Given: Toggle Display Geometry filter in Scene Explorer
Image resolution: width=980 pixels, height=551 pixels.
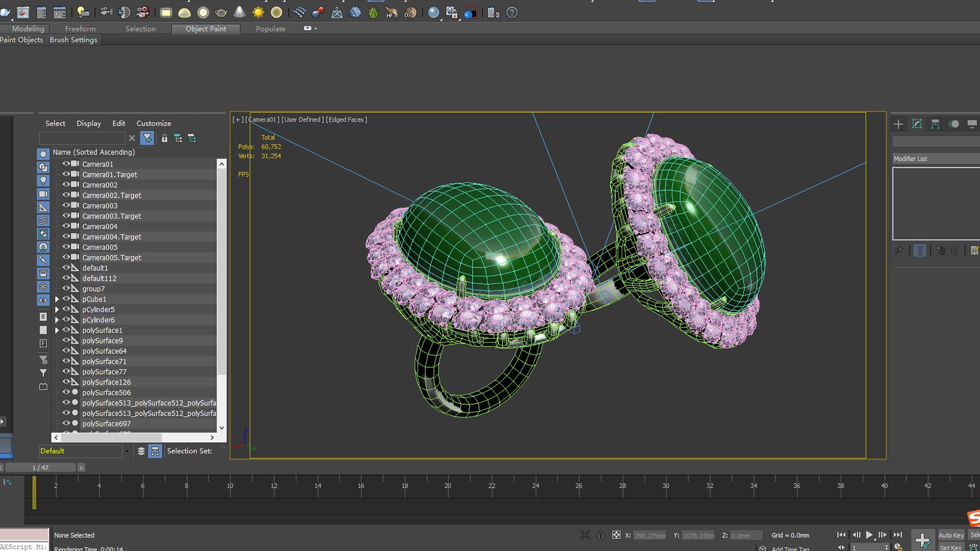Looking at the screenshot, I should point(43,154).
